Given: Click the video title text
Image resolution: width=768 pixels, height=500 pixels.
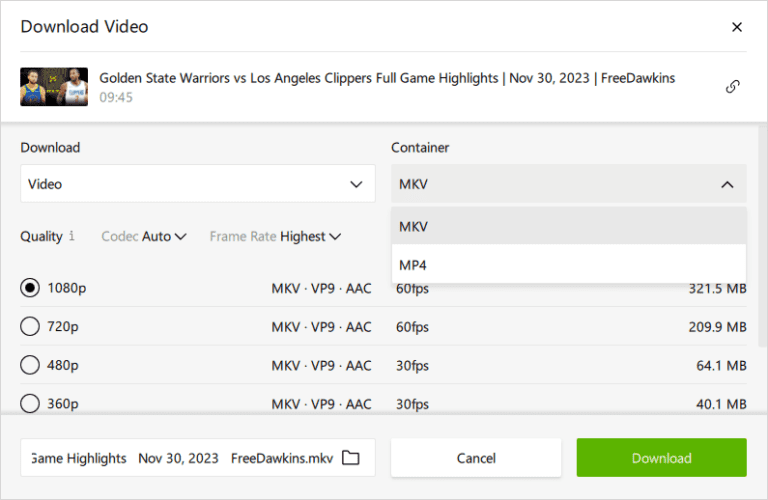Looking at the screenshot, I should pos(387,78).
